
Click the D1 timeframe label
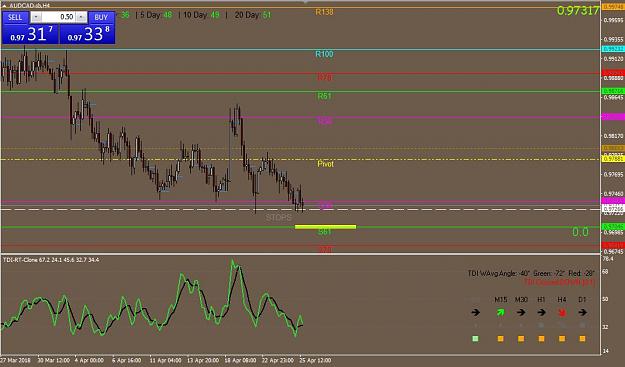click(582, 300)
